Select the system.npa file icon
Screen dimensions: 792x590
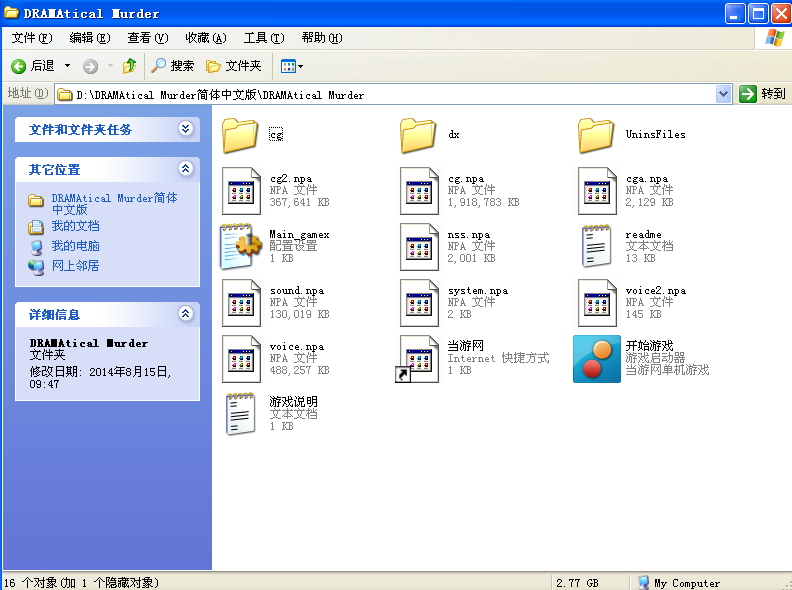click(x=419, y=303)
